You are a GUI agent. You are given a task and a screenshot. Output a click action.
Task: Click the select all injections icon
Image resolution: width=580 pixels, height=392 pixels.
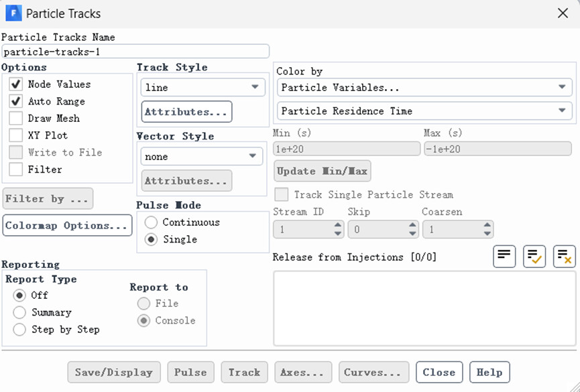(x=534, y=257)
